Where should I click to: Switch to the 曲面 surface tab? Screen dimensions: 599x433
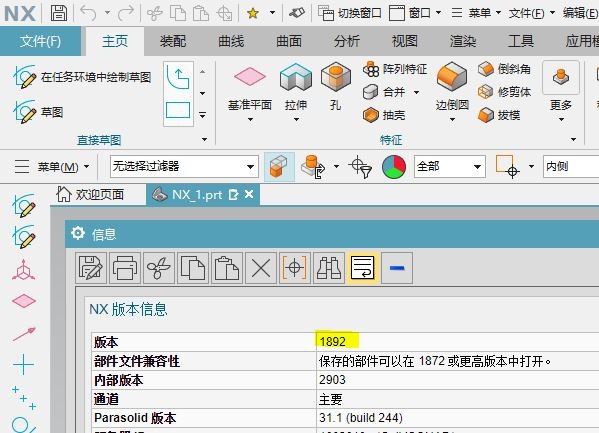coord(289,41)
